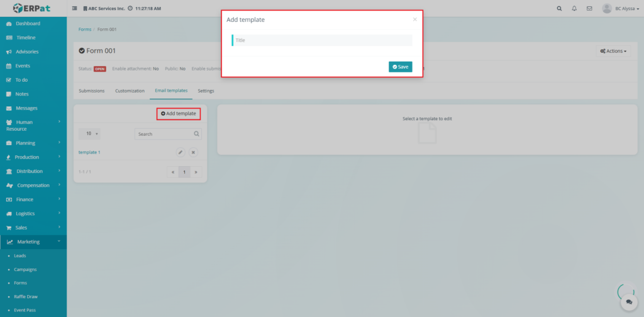Expand Finance sidebar menu
Viewport: 644px width, 317px height.
[33, 199]
